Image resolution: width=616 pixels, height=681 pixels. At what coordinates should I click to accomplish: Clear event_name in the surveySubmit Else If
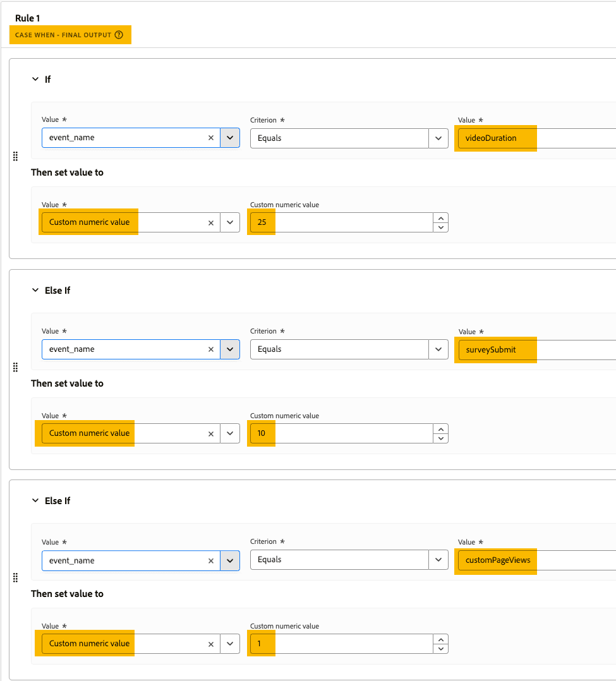210,349
